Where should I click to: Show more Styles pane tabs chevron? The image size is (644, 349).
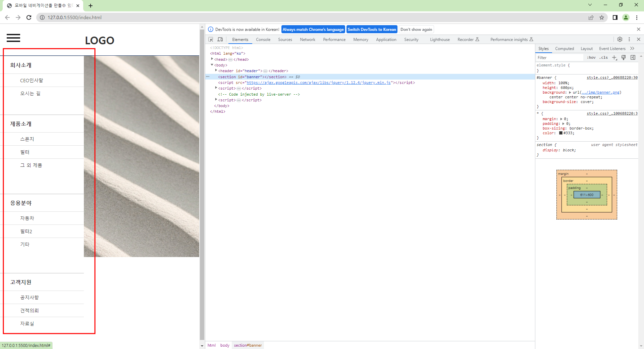632,49
